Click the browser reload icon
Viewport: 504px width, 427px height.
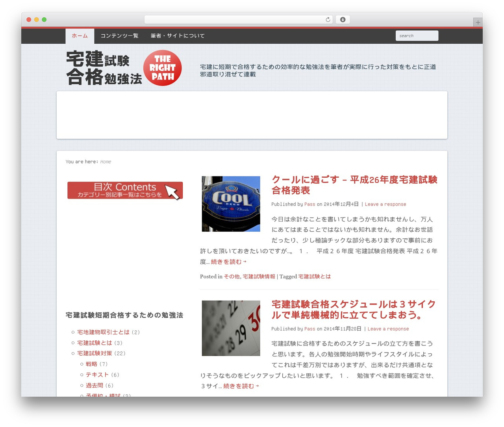pyautogui.click(x=328, y=20)
